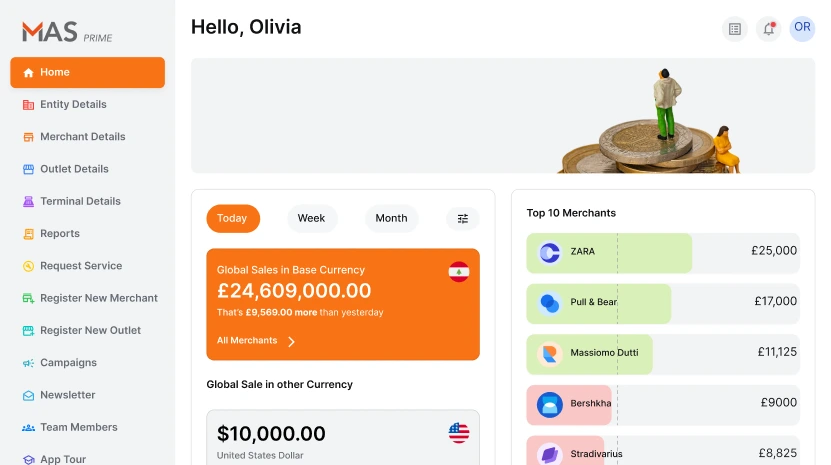Click the Bershkha merchant logo
Image resolution: width=831 pixels, height=465 pixels.
coord(549,404)
